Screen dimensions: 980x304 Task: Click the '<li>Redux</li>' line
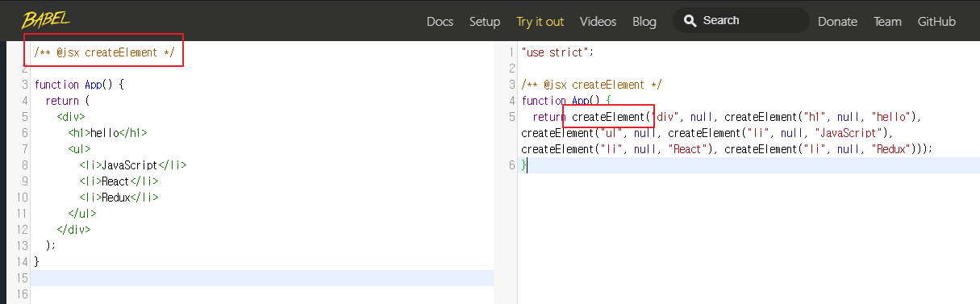tap(119, 198)
